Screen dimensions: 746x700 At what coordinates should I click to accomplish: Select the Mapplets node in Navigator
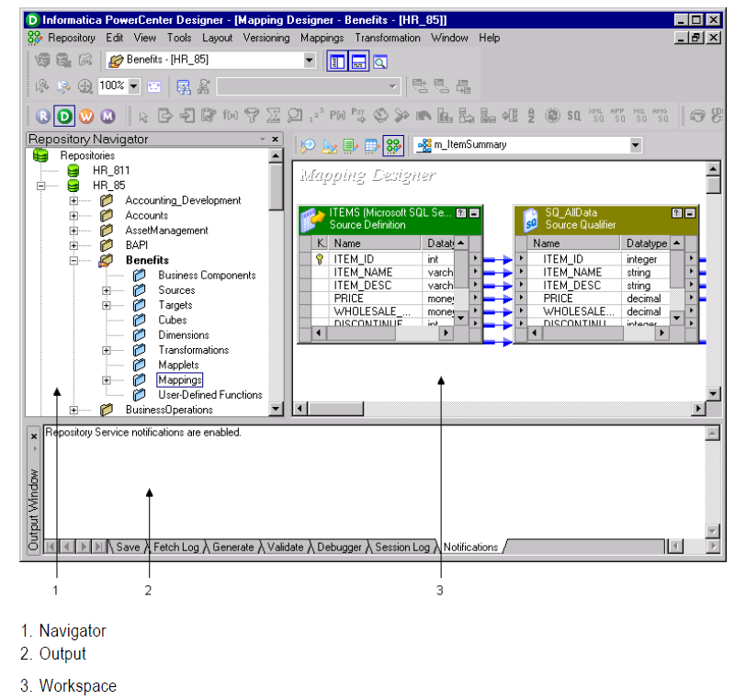[178, 365]
